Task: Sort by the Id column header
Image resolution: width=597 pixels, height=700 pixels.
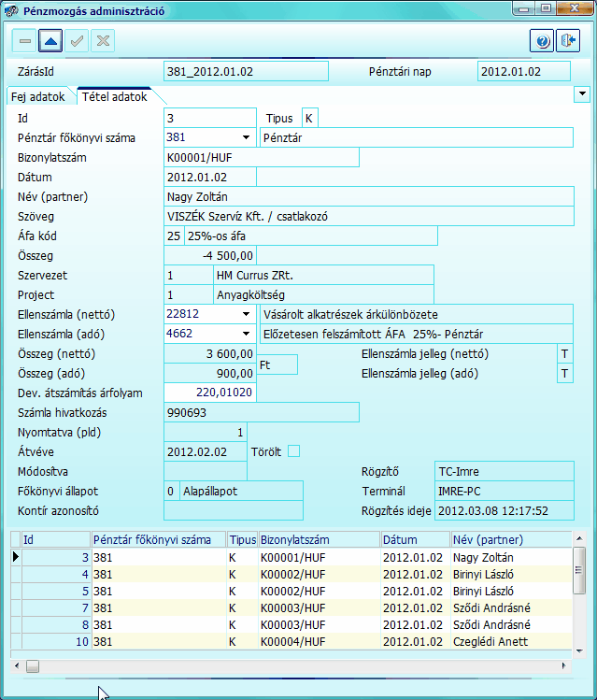Action: [56, 540]
